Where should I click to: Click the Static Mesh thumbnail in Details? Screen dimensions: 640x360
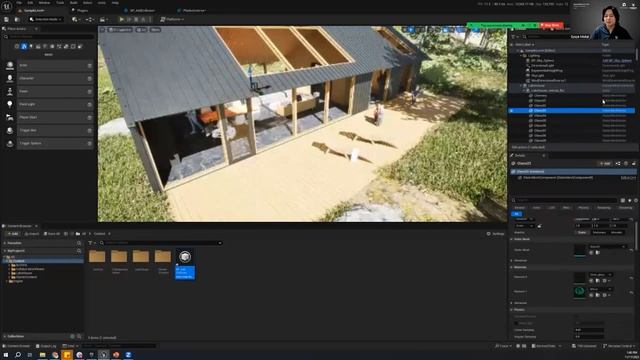580,250
